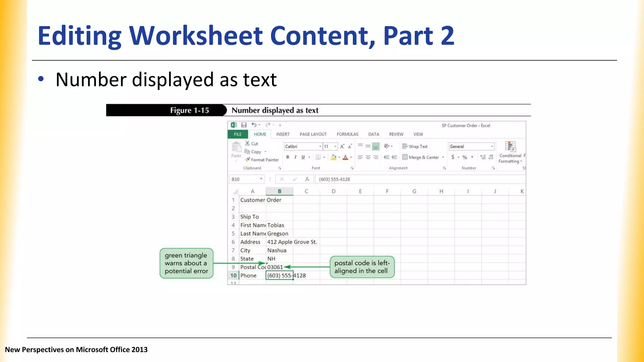Expand the Fill Color dropdown arrow
644x362 pixels.
tap(339, 157)
